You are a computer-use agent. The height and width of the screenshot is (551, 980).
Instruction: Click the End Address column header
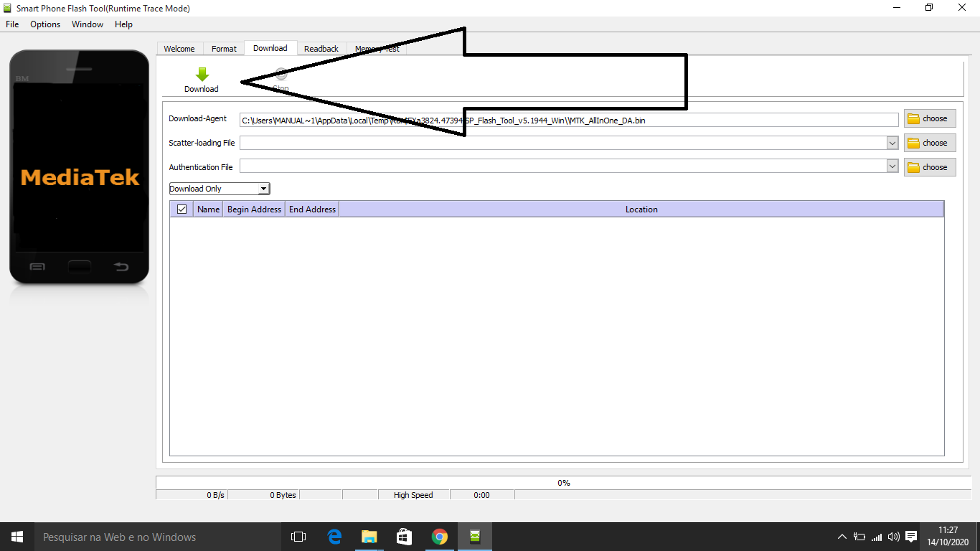[x=312, y=209]
